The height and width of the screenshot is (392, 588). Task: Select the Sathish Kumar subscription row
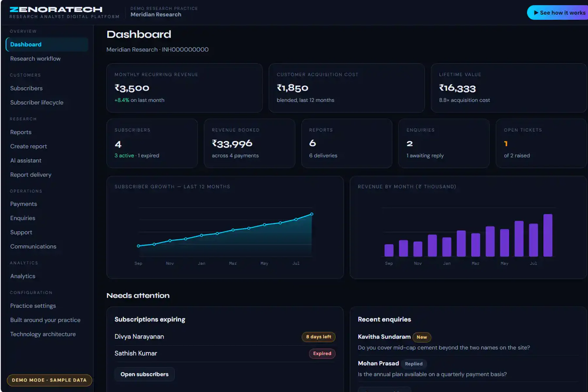[x=225, y=353]
